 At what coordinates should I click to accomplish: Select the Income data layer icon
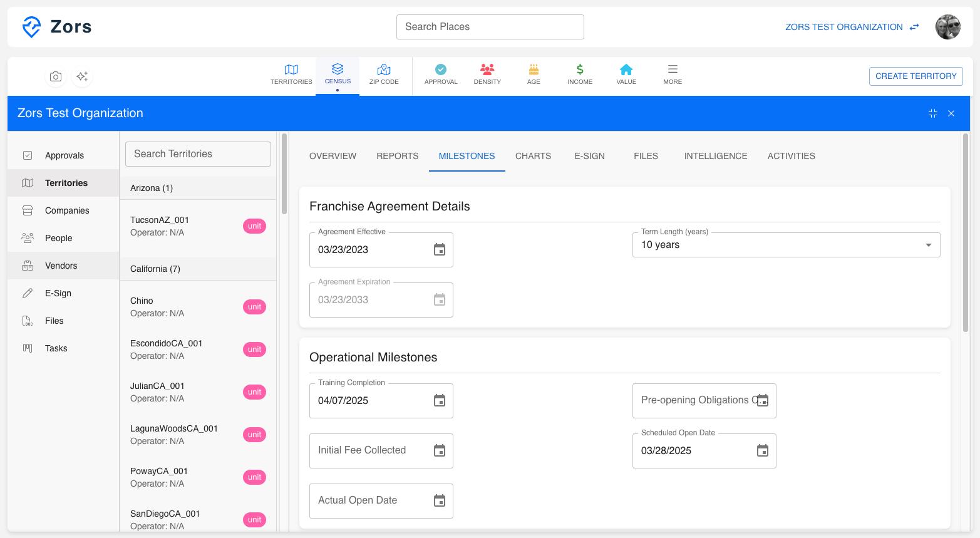click(x=580, y=74)
